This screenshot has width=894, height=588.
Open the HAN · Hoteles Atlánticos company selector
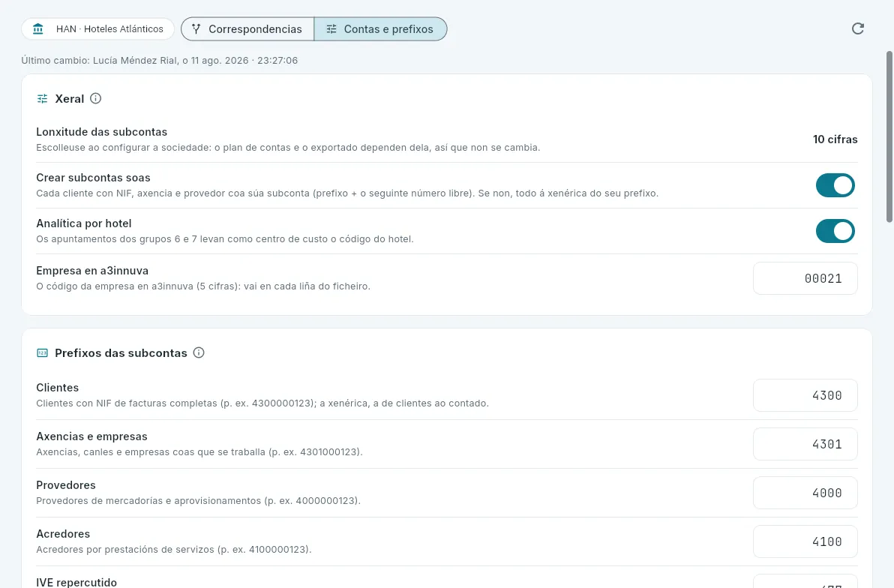click(98, 29)
